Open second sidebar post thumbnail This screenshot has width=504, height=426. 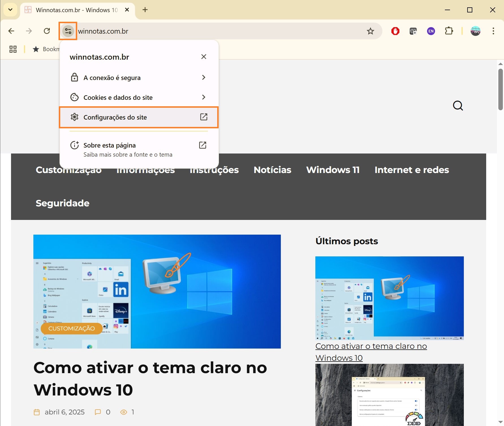pos(389,395)
